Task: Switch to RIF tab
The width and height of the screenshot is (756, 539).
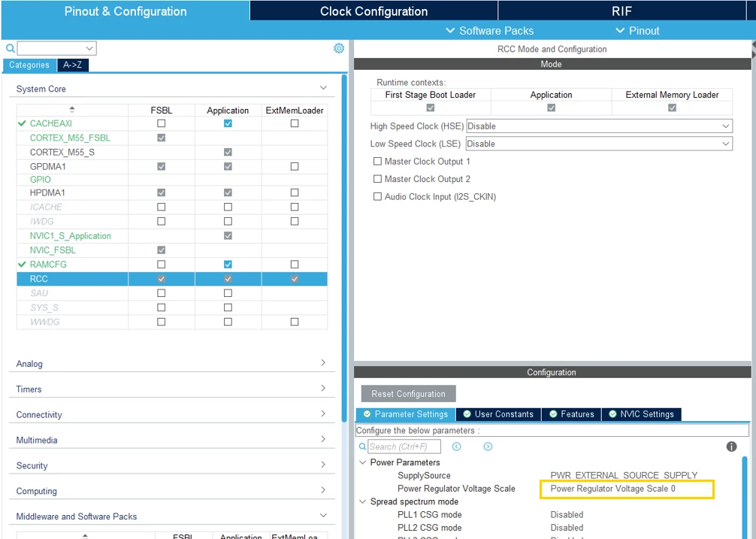Action: point(621,11)
